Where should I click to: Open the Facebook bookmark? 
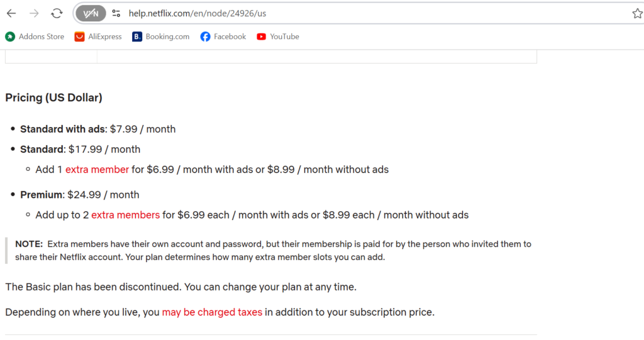[x=223, y=36]
